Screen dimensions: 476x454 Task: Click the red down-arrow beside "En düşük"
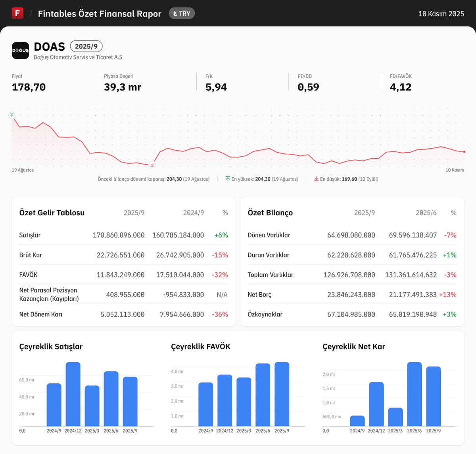316,179
